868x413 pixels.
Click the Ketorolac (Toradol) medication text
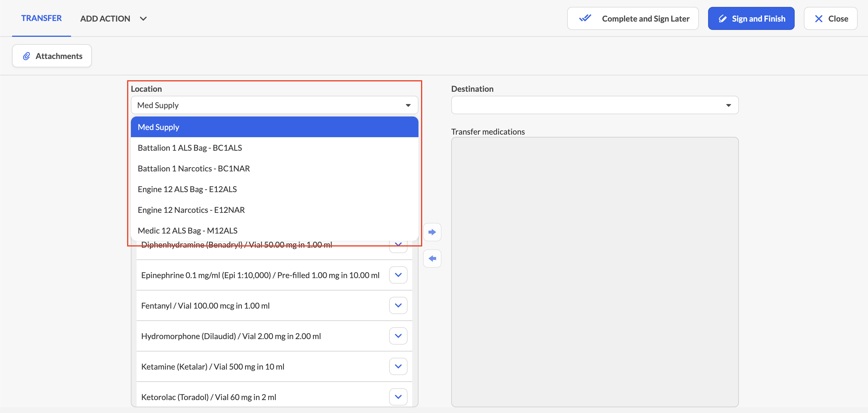[x=209, y=397]
